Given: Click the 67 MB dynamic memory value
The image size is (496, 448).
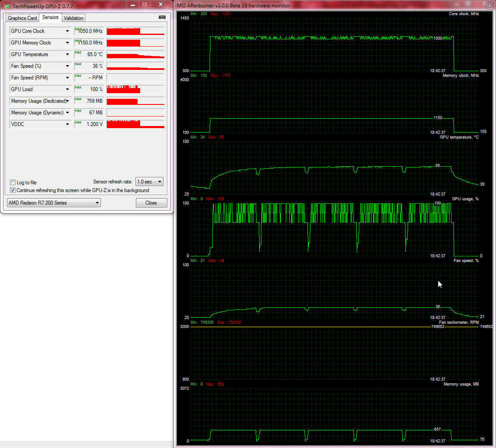Looking at the screenshot, I should (96, 113).
